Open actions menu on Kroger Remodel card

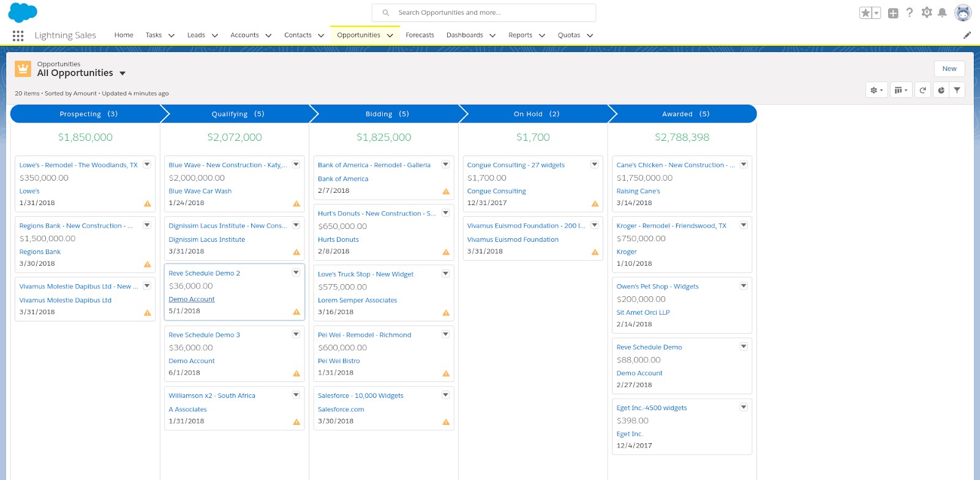coord(744,225)
